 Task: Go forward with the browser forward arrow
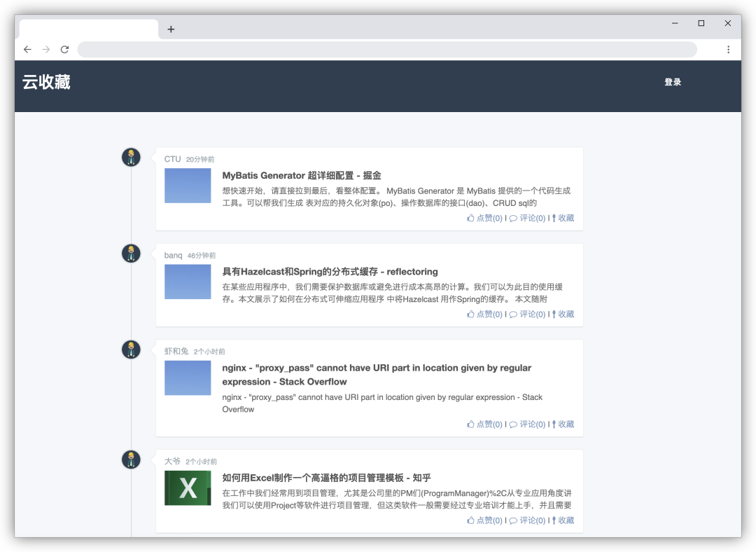45,49
